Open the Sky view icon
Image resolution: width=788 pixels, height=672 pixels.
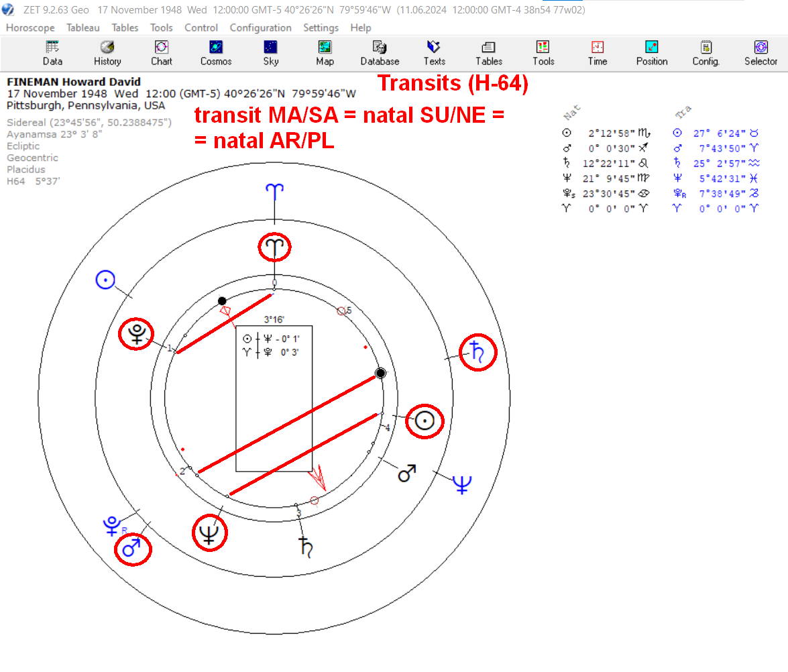point(270,53)
